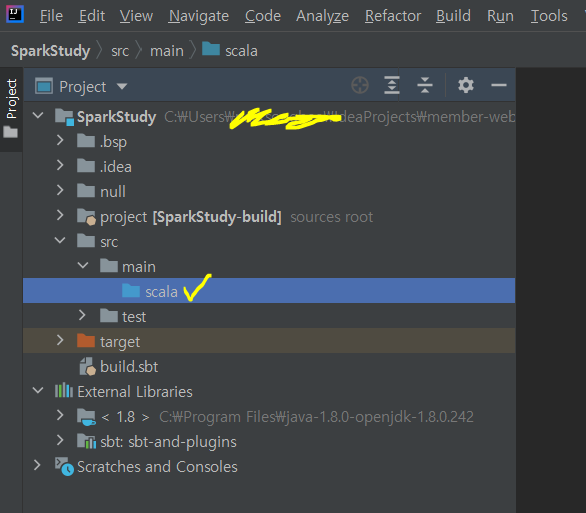586x513 pixels.
Task: Click Select Opened File target icon
Action: tap(360, 85)
